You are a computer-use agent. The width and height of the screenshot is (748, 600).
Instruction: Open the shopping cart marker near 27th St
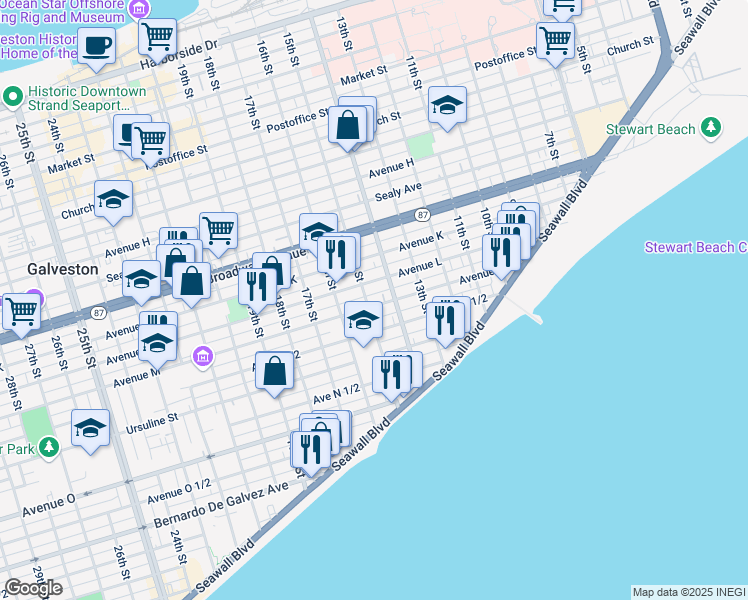(x=21, y=314)
